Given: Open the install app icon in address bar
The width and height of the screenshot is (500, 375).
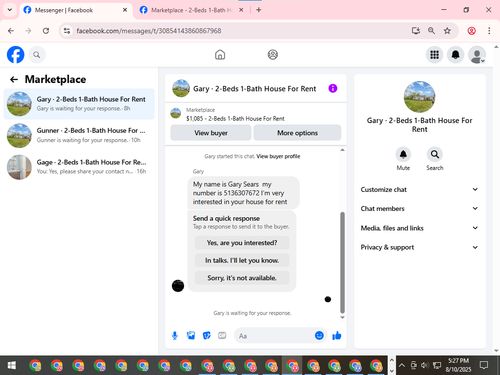Looking at the screenshot, I should (416, 31).
